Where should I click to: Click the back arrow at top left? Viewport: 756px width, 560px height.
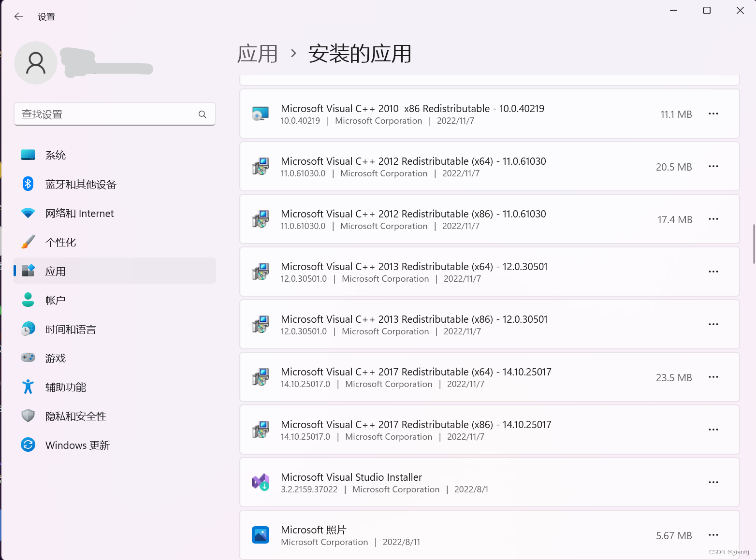(x=18, y=16)
